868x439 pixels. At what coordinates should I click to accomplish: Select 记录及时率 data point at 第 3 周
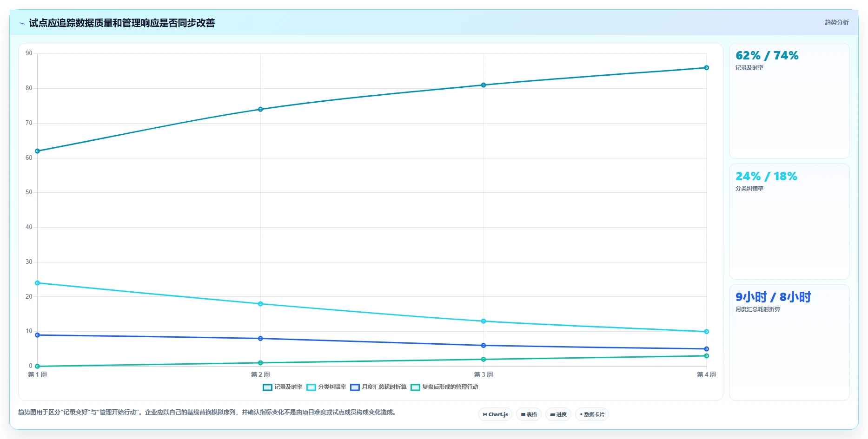484,85
